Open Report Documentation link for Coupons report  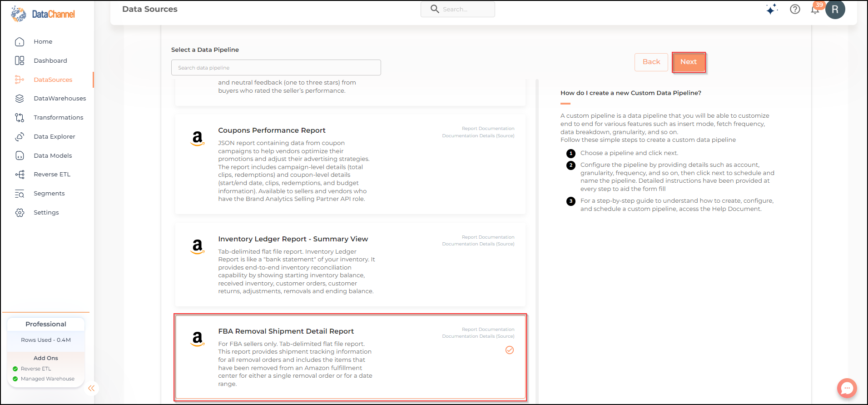488,129
